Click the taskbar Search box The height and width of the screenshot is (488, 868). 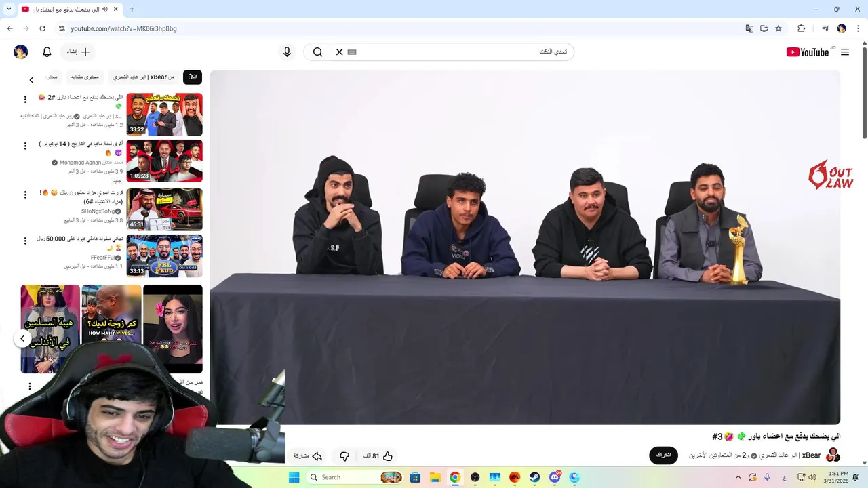point(355,477)
